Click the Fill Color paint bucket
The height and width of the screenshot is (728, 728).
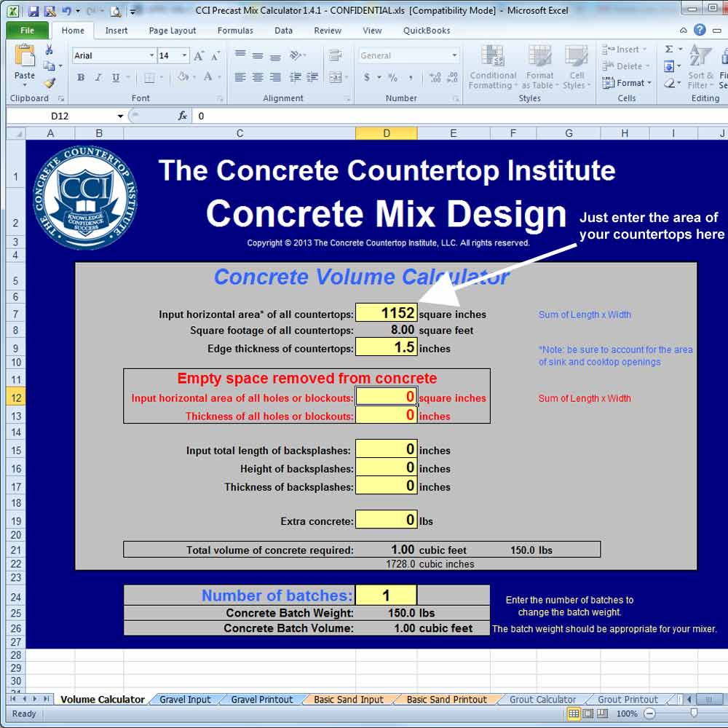point(183,77)
